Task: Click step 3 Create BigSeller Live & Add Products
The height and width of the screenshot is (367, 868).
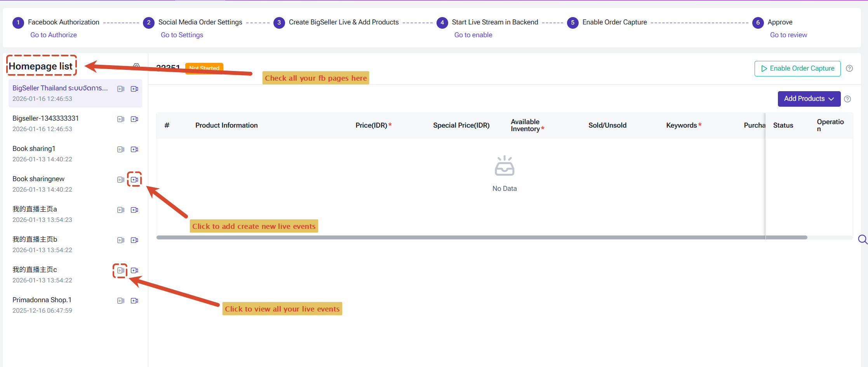Action: click(x=336, y=23)
